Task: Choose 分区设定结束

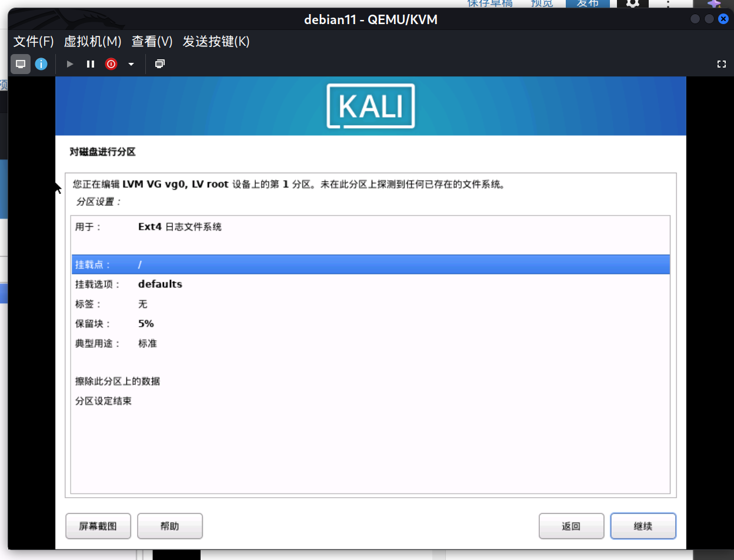Action: click(371, 401)
